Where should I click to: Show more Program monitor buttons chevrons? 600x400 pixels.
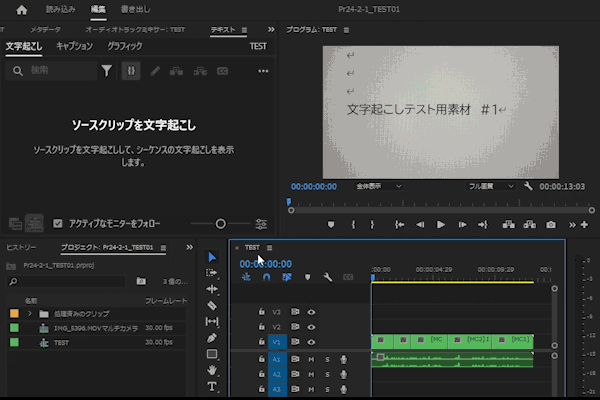click(x=572, y=225)
